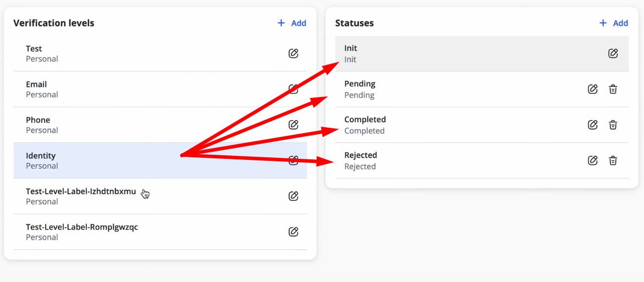Select the Email verification level row
Image resolution: width=644 pixels, height=282 pixels.
(160, 89)
